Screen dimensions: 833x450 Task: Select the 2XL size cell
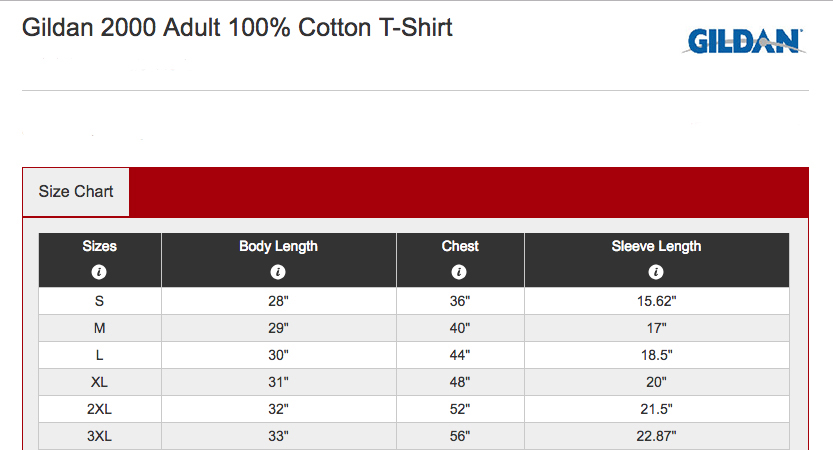(x=100, y=409)
